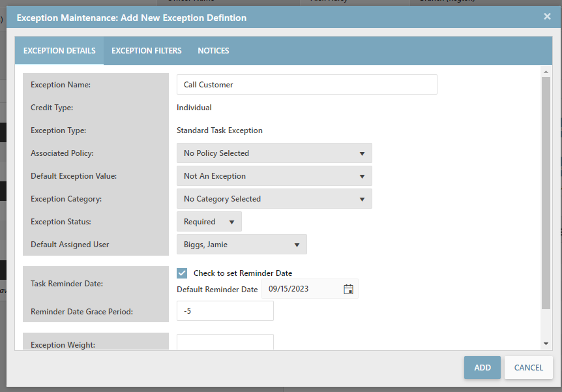This screenshot has height=392, width=562.
Task: Switch to the Exception Filters tab
Action: [x=146, y=51]
